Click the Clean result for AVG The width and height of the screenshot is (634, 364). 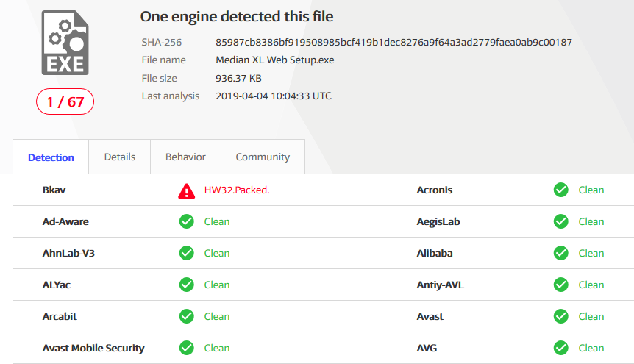pos(591,348)
